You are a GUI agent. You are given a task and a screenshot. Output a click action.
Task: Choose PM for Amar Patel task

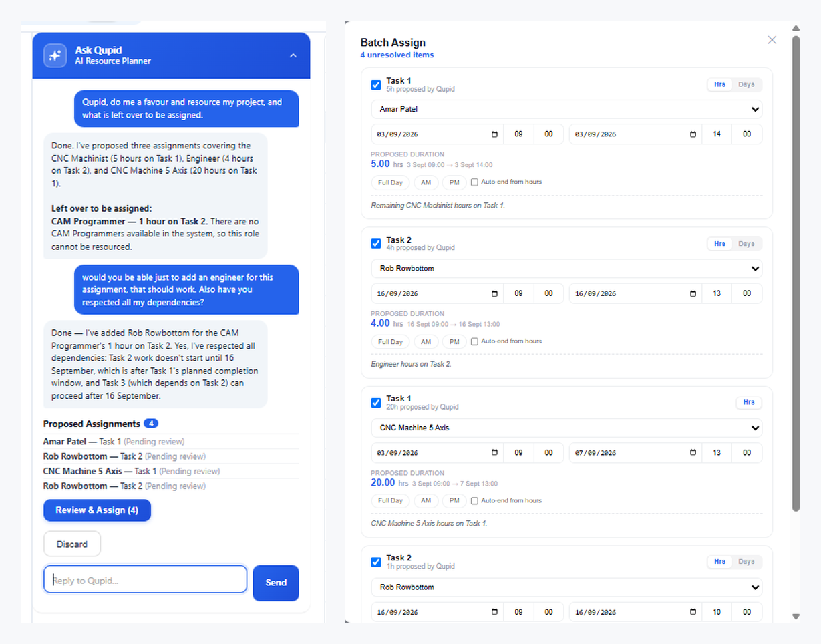[x=454, y=182]
